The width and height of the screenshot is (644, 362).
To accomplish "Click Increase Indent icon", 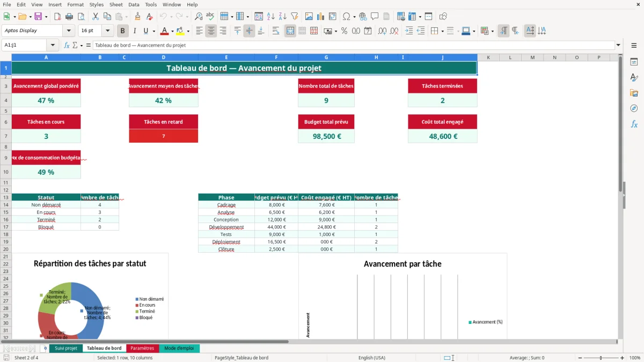I will 409,31.
